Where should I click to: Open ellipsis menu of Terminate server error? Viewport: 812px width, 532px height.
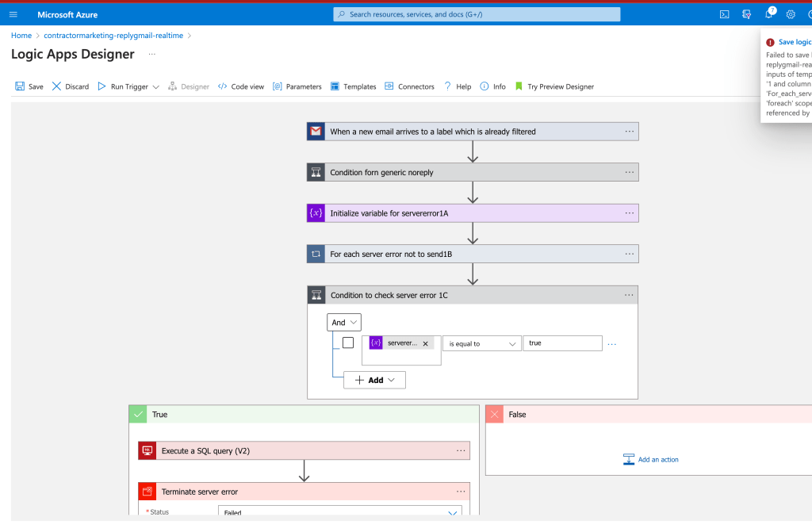[461, 492]
